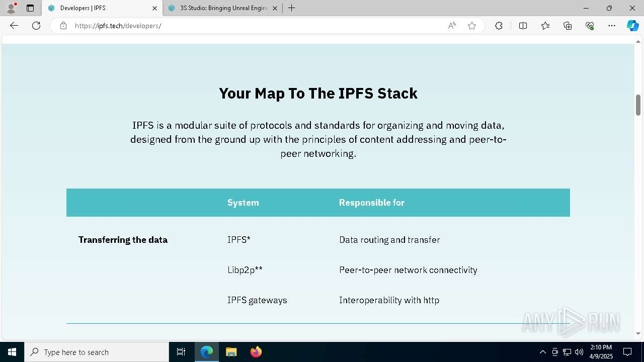Open Windows Start menu
This screenshot has width=644, height=362.
point(12,352)
